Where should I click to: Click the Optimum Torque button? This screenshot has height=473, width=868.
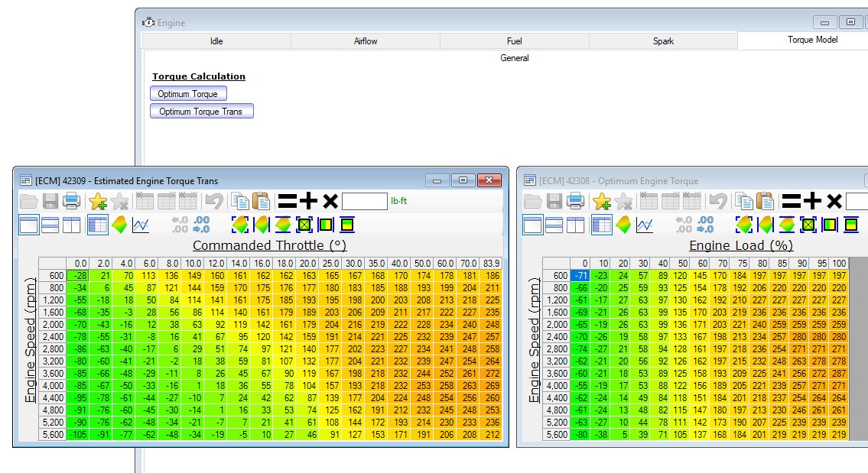[x=188, y=93]
